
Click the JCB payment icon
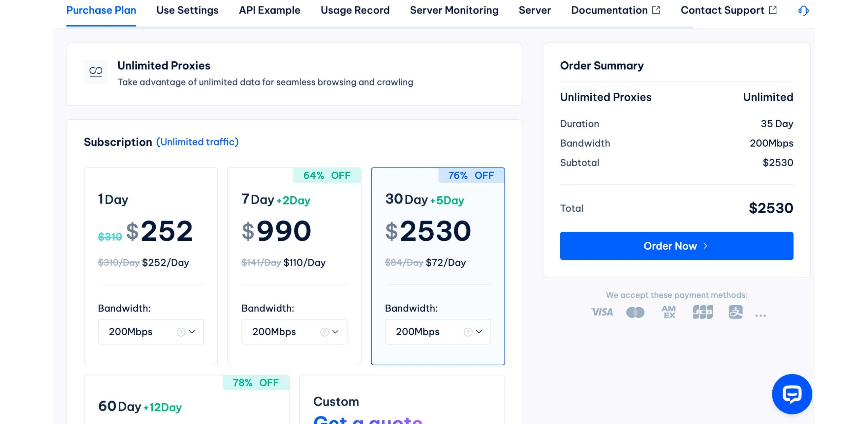point(703,312)
